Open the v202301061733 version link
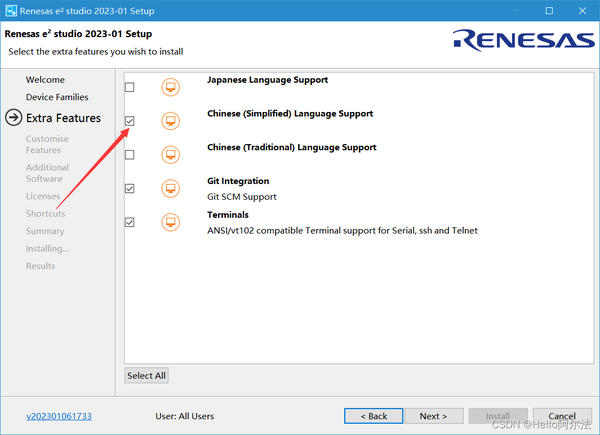This screenshot has height=435, width=600. coord(59,416)
